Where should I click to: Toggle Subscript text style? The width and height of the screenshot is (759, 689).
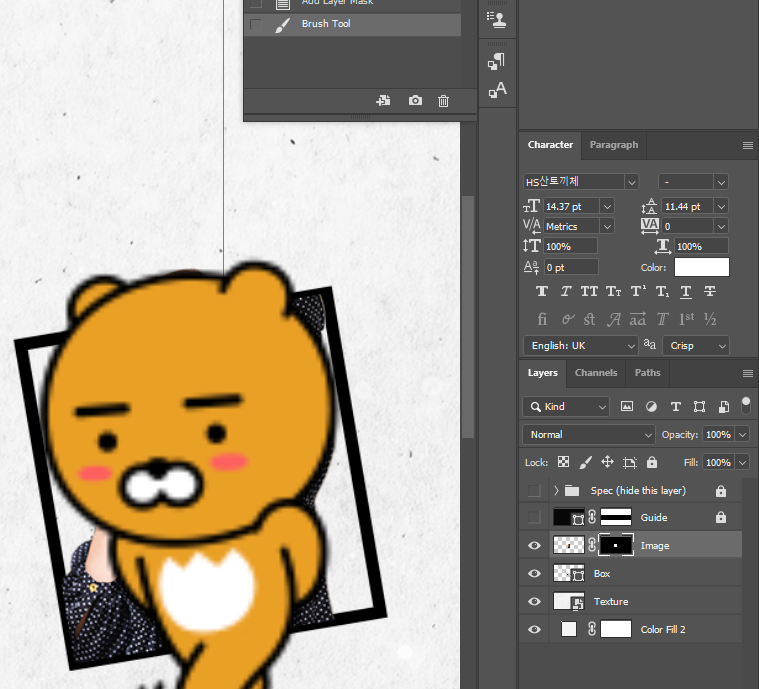(x=662, y=291)
